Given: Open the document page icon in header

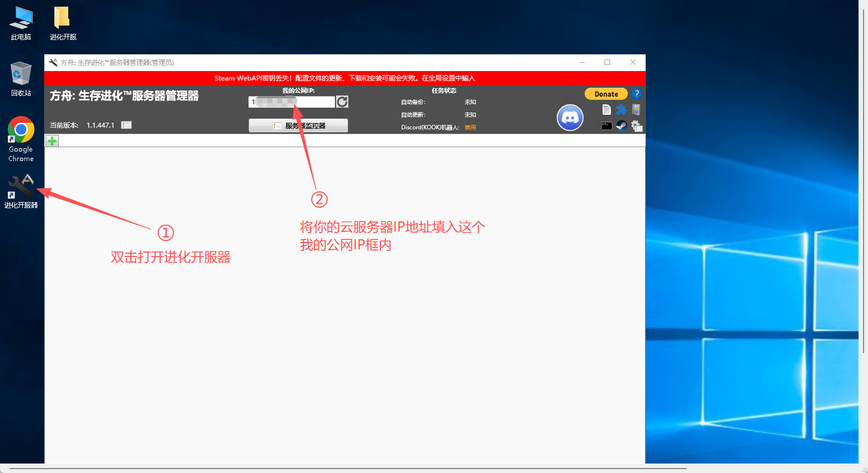Looking at the screenshot, I should coord(606,109).
